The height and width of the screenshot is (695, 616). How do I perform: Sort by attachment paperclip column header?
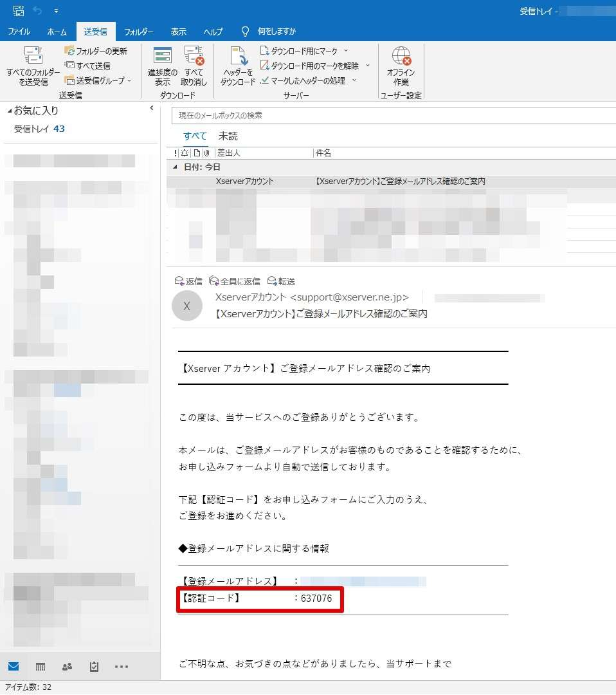point(207,153)
